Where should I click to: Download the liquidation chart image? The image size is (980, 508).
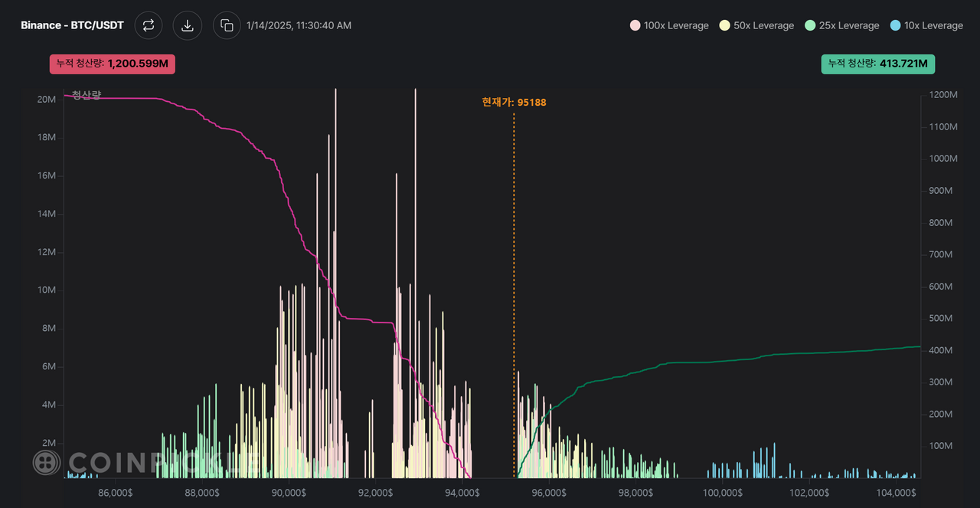pos(187,25)
